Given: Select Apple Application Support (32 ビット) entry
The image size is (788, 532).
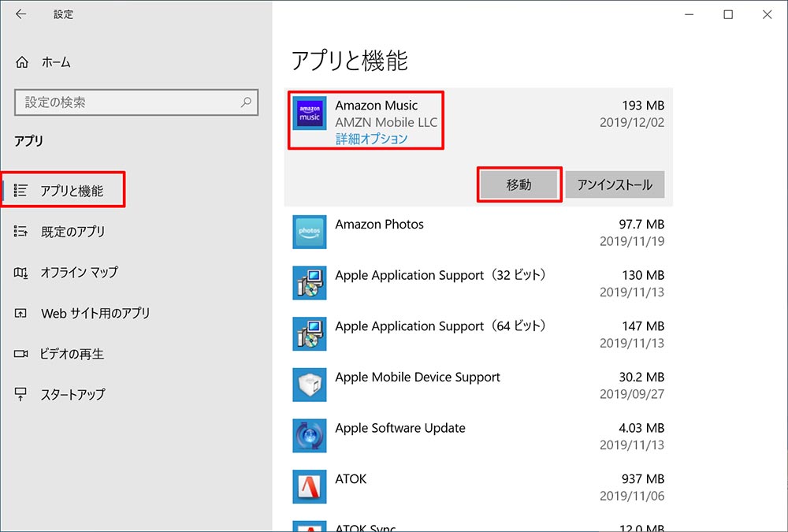Looking at the screenshot, I should 478,283.
